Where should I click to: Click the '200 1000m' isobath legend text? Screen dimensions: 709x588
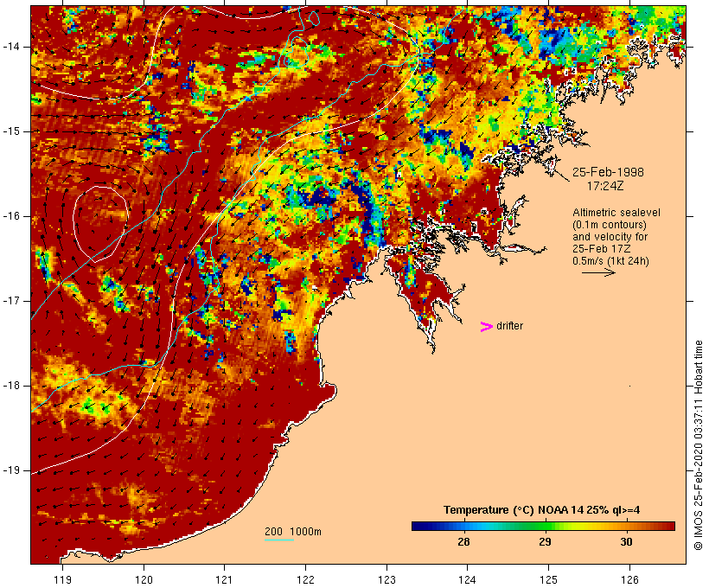tap(293, 532)
